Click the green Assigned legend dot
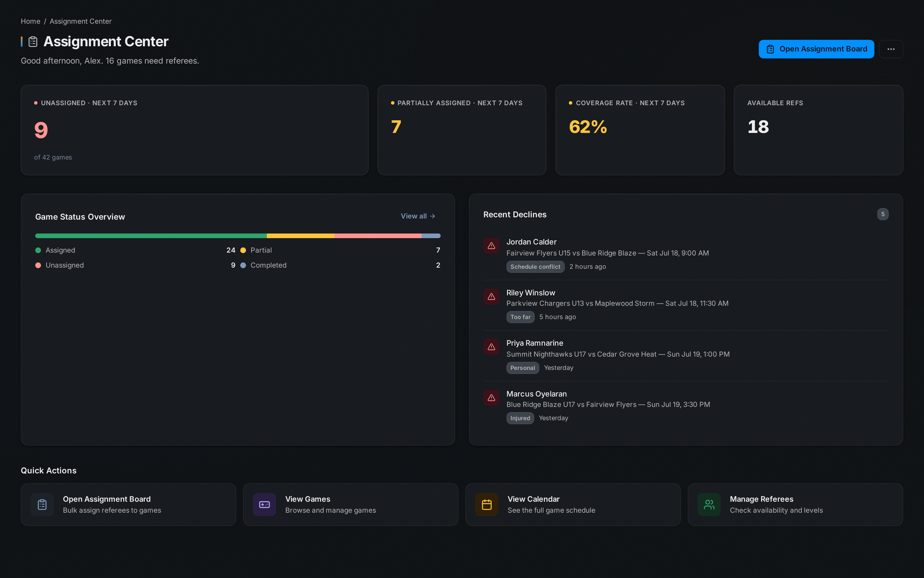This screenshot has width=924, height=578. pyautogui.click(x=38, y=250)
